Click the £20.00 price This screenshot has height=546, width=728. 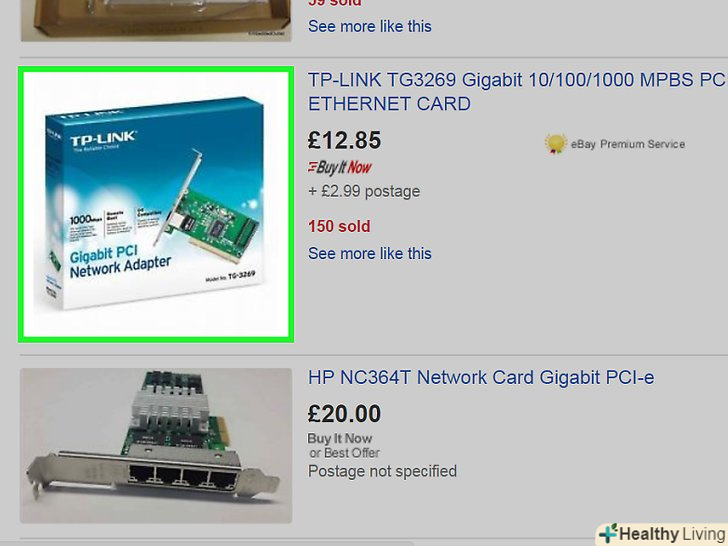click(344, 413)
